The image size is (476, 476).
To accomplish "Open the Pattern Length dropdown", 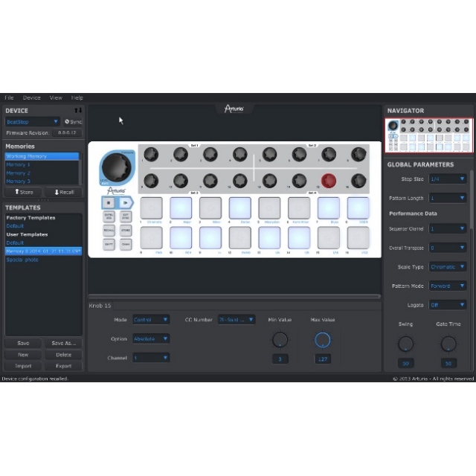I will 448,198.
